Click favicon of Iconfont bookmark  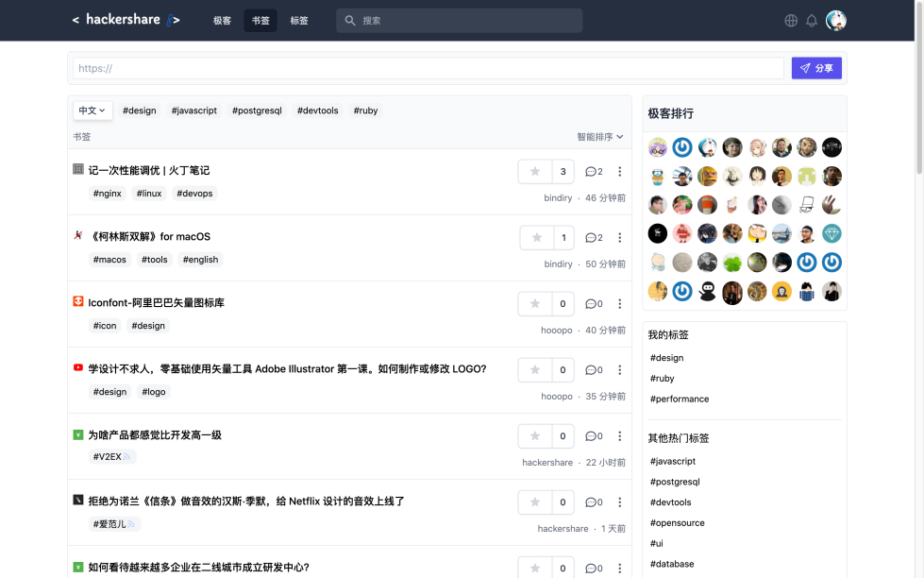tap(77, 301)
